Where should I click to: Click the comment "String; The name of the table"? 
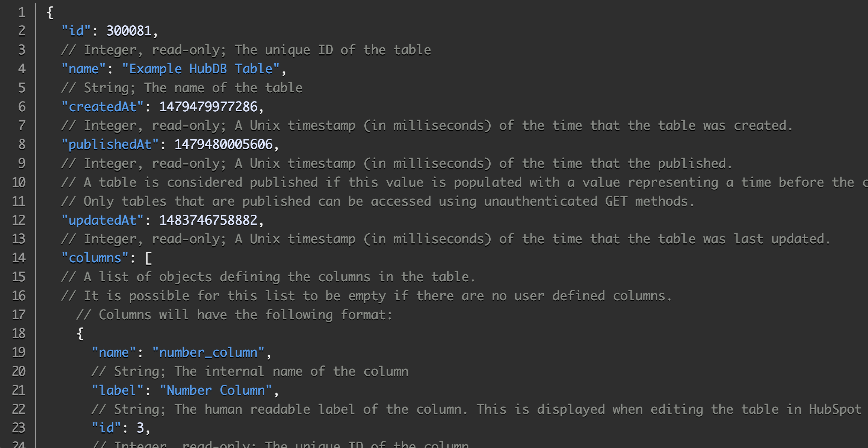point(182,88)
